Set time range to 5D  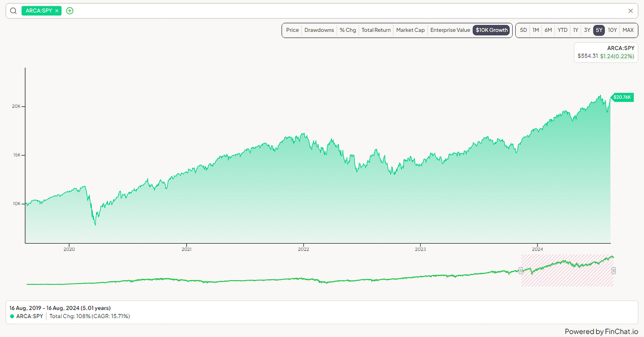click(523, 30)
